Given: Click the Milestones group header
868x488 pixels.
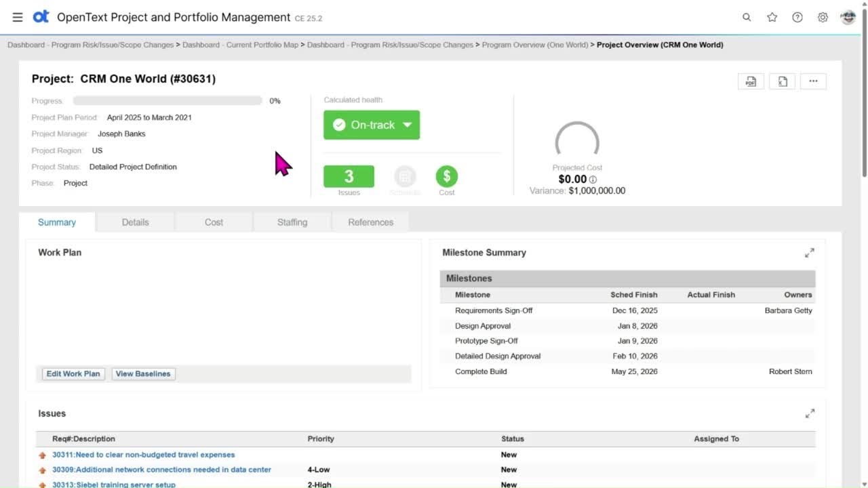Looking at the screenshot, I should coord(627,279).
